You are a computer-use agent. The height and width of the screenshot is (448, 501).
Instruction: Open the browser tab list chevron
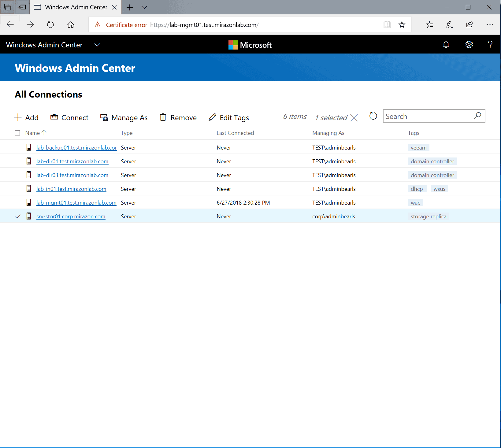(144, 7)
